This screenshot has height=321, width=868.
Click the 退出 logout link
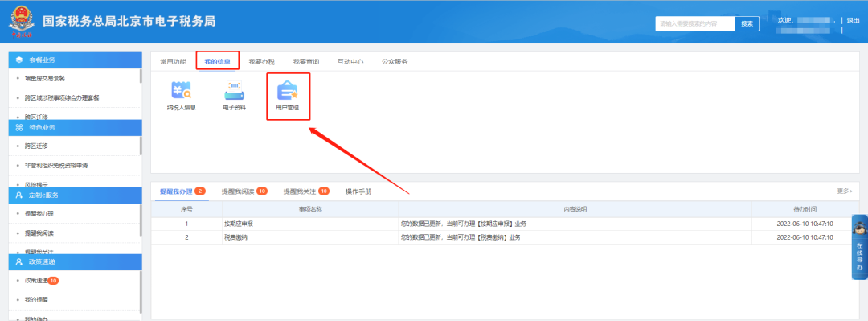pyautogui.click(x=853, y=20)
